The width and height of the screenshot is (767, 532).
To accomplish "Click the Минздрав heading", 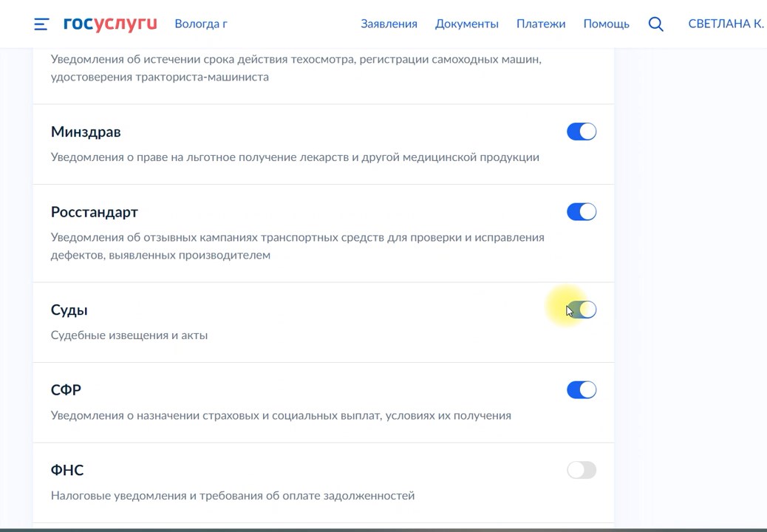I will [x=86, y=132].
